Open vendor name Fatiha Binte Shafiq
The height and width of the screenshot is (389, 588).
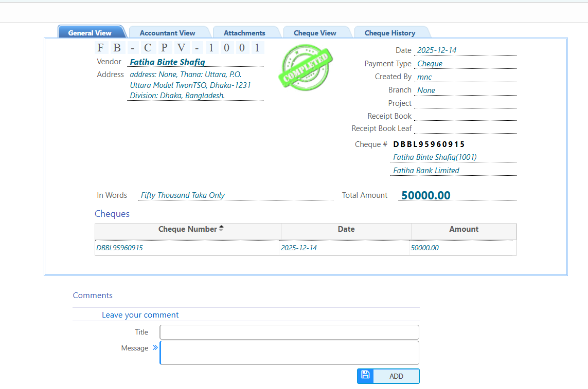pos(167,62)
